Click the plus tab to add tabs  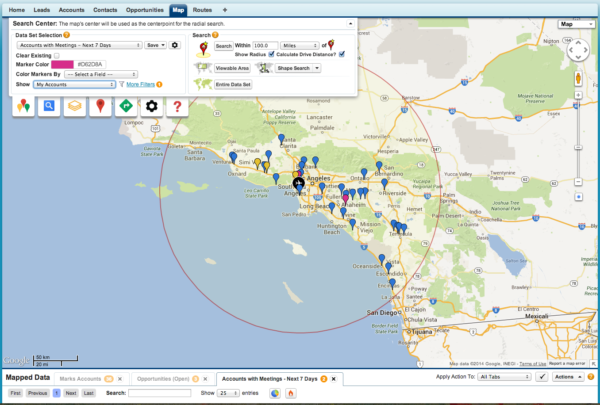point(225,10)
